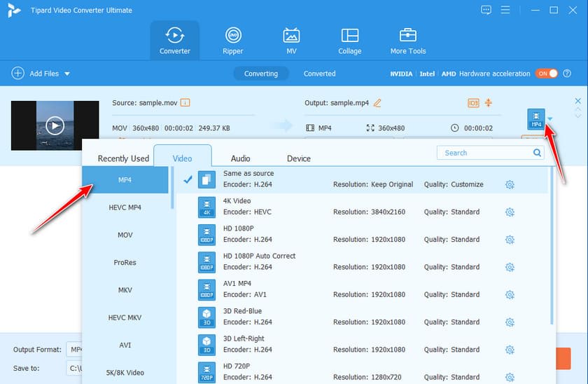Switch to the Recently Used tab
The image size is (588, 384).
[x=123, y=158]
